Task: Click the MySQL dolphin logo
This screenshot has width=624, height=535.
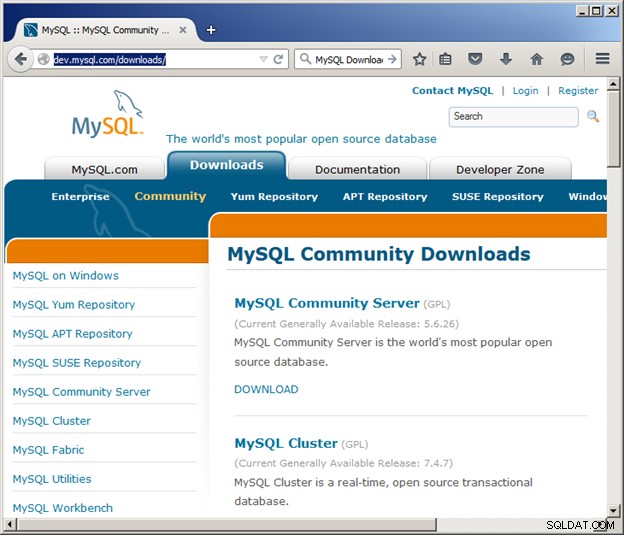Action: pyautogui.click(x=108, y=114)
